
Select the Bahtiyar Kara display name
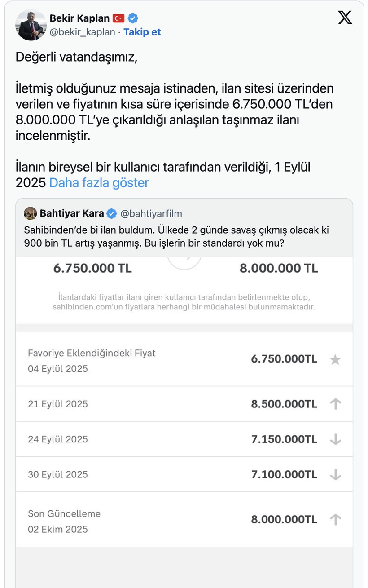pos(72,213)
